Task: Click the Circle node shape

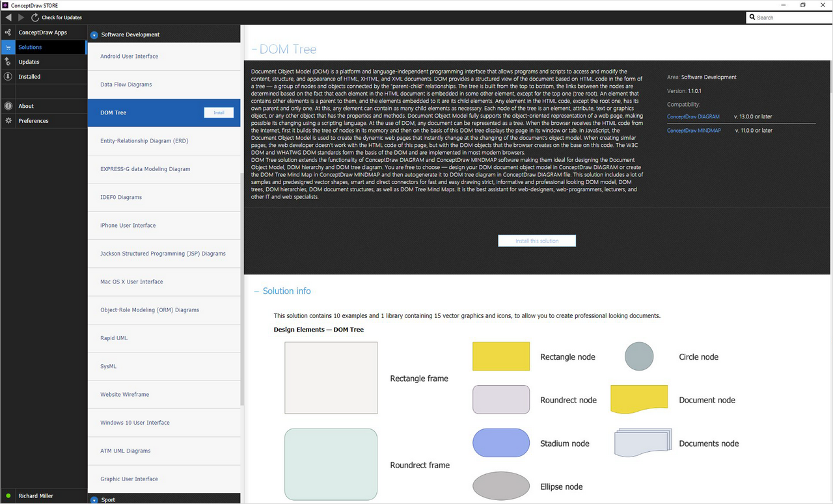Action: (639, 356)
